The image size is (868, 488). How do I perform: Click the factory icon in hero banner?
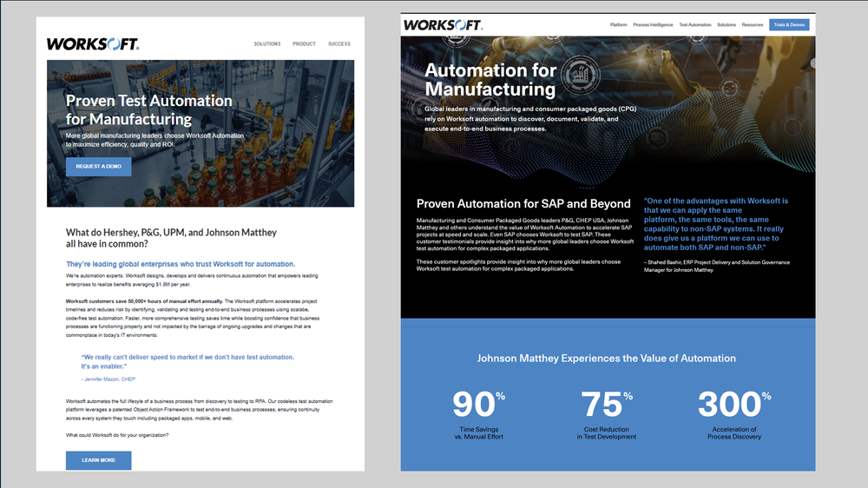click(580, 74)
